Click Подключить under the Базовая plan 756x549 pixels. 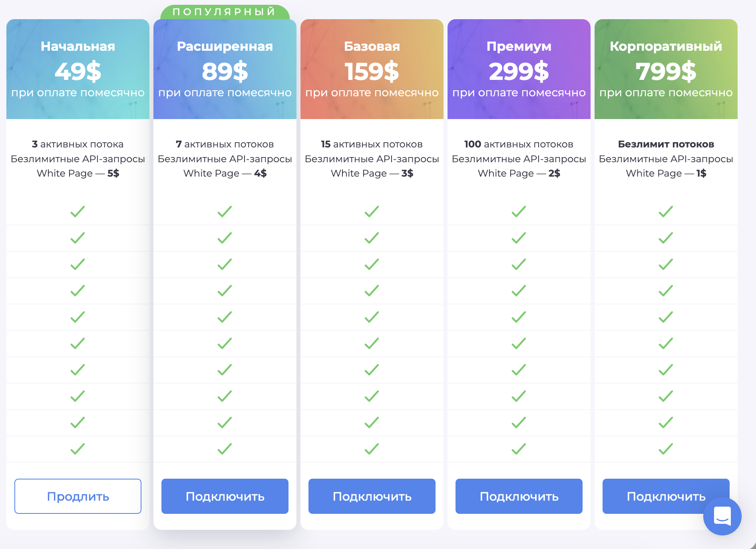[372, 496]
